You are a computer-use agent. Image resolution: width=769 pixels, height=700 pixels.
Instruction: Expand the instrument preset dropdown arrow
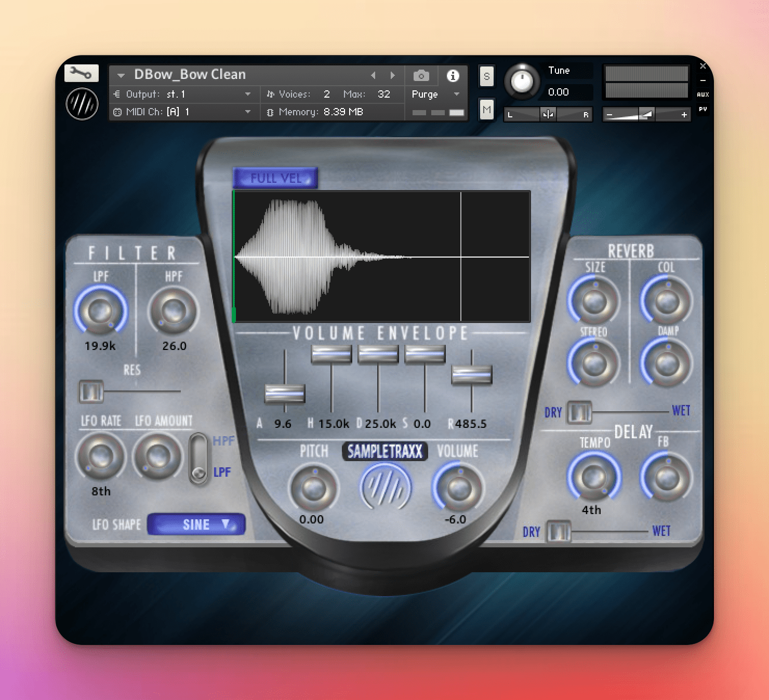121,75
